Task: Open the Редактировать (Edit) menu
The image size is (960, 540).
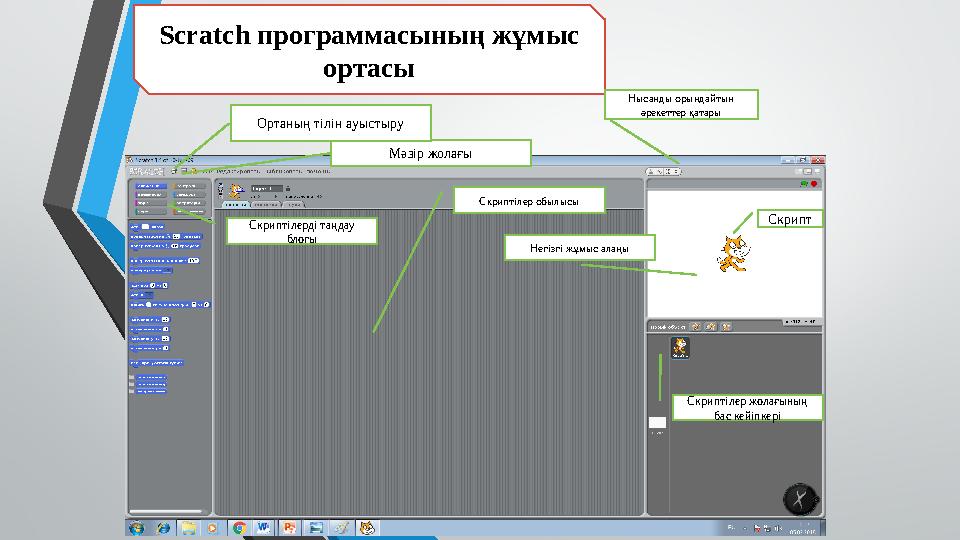Action: point(238,171)
